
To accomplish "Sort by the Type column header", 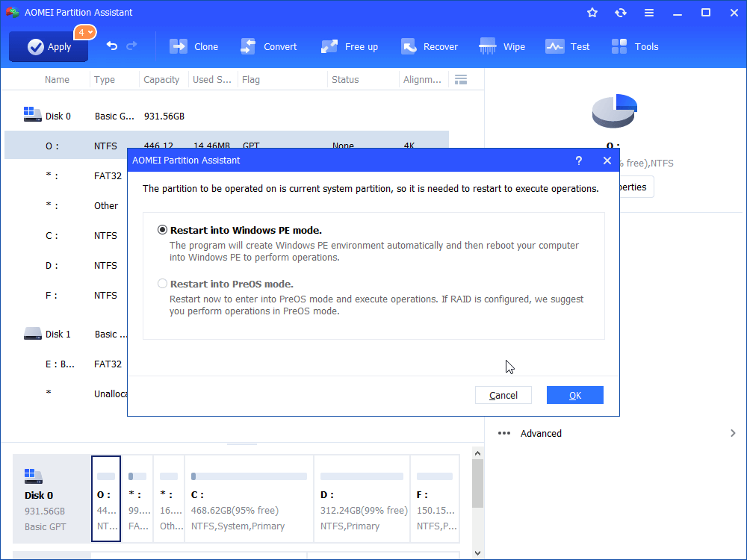I will click(105, 80).
